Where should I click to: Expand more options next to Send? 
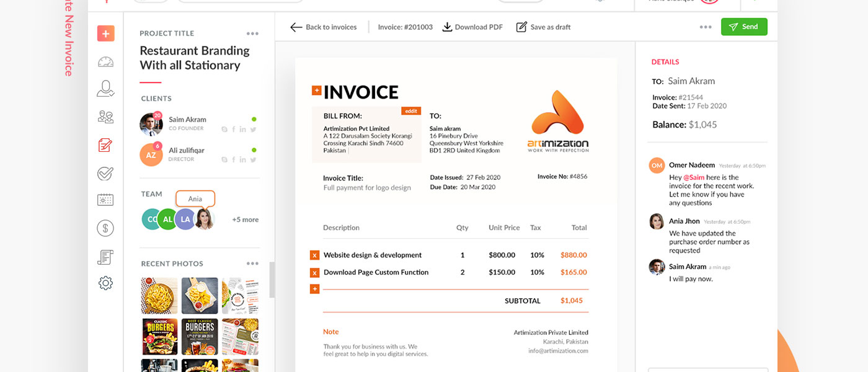pyautogui.click(x=706, y=27)
